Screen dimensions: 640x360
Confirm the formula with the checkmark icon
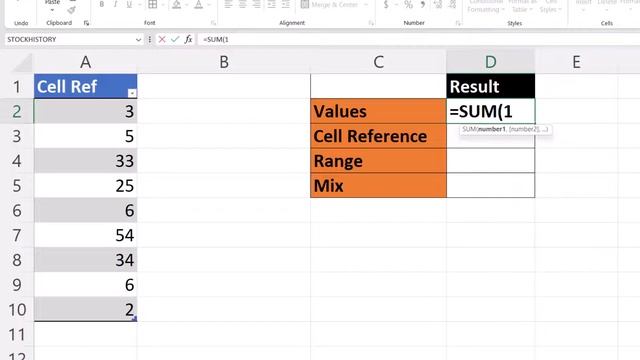pos(175,40)
